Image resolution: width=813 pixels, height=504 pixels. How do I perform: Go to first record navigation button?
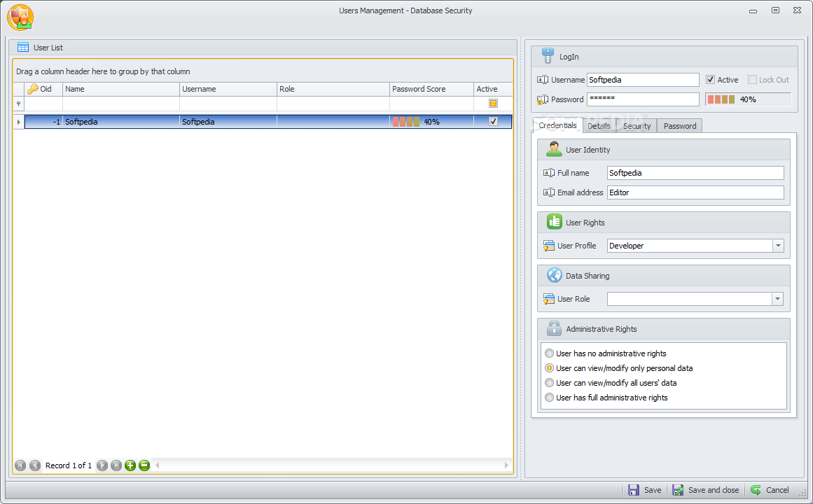(20, 465)
